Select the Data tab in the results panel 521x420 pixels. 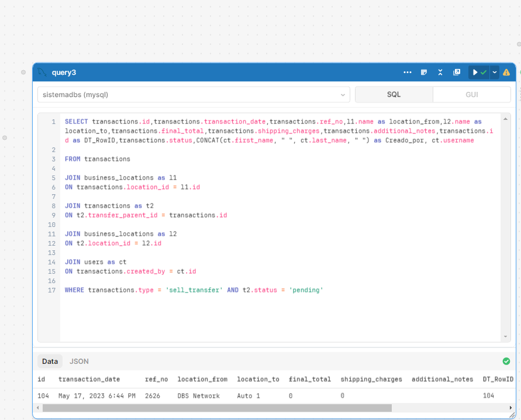[50, 361]
